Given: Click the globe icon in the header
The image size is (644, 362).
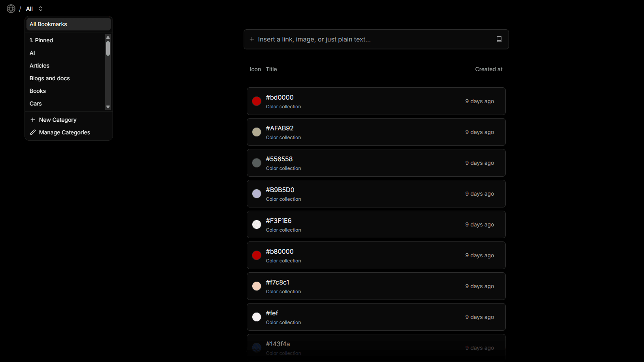Looking at the screenshot, I should tap(11, 9).
